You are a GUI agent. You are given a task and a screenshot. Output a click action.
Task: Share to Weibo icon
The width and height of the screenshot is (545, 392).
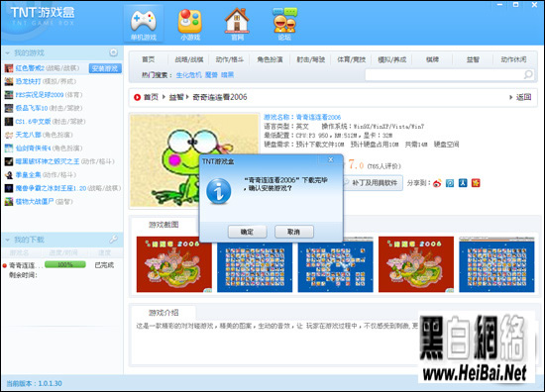click(437, 183)
